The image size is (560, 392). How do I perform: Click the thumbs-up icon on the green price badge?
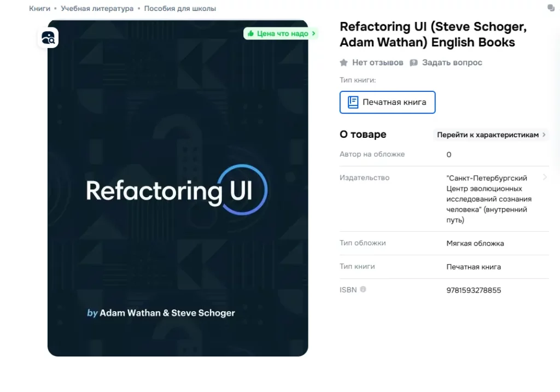(252, 33)
